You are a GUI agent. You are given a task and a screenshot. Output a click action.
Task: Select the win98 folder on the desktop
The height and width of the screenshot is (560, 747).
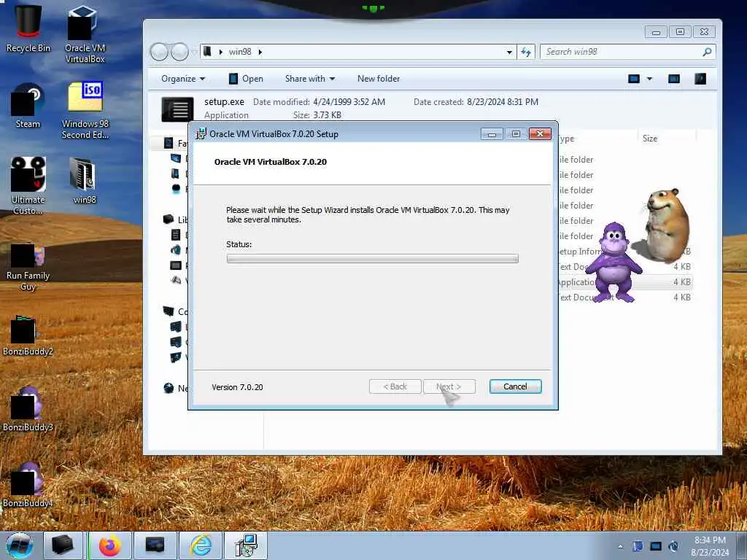tap(84, 181)
